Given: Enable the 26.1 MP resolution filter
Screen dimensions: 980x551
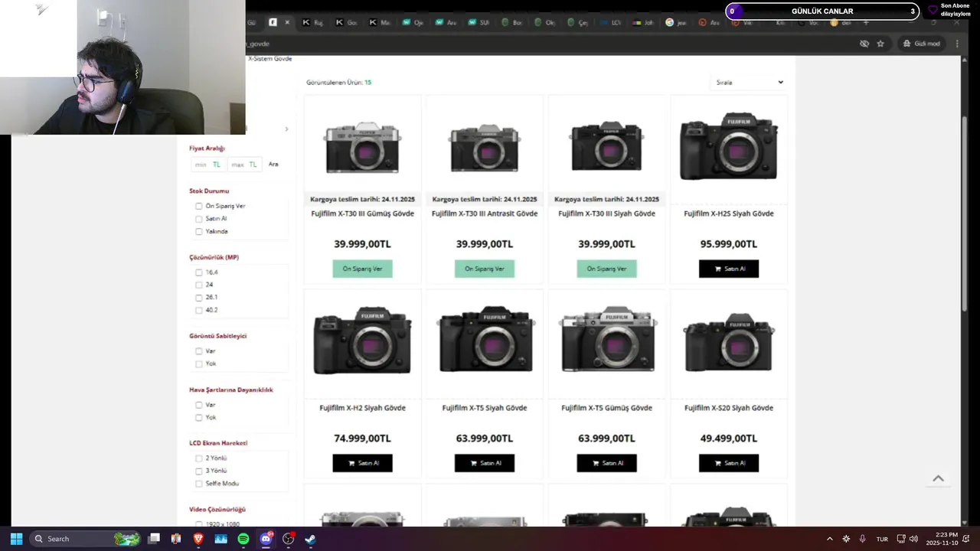Looking at the screenshot, I should coord(199,297).
